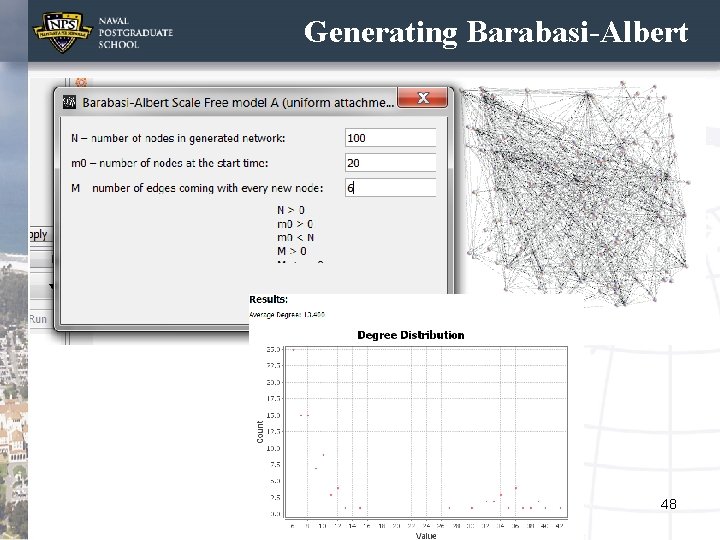
Task: Click the M edges per node field
Action: coord(390,187)
